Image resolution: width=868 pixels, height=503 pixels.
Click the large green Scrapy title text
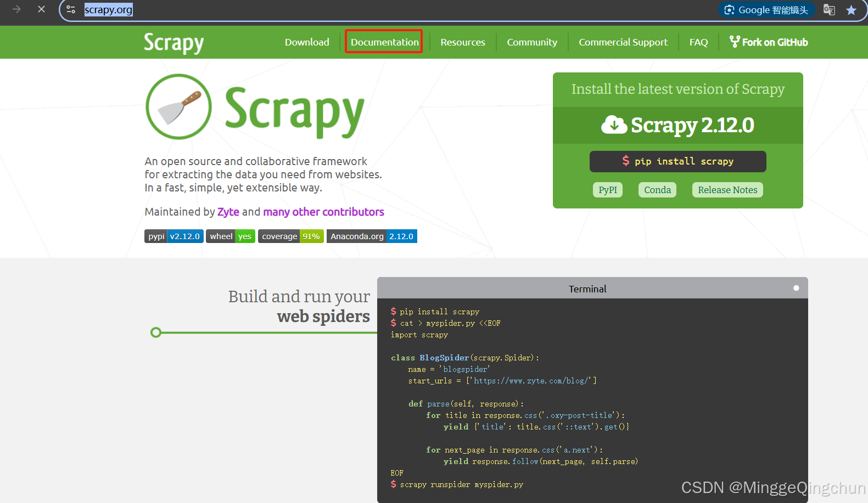click(x=294, y=111)
